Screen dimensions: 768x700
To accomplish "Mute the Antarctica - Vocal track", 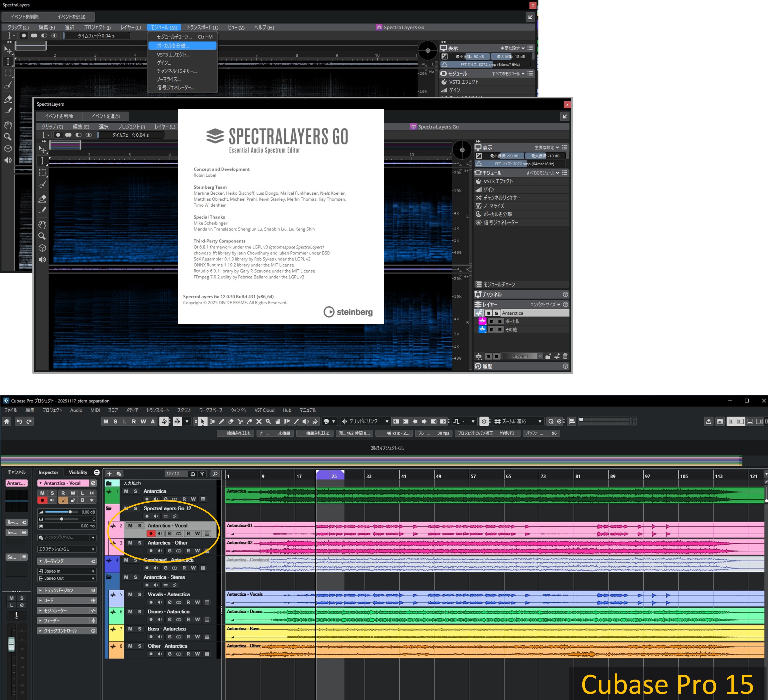I will pyautogui.click(x=130, y=526).
